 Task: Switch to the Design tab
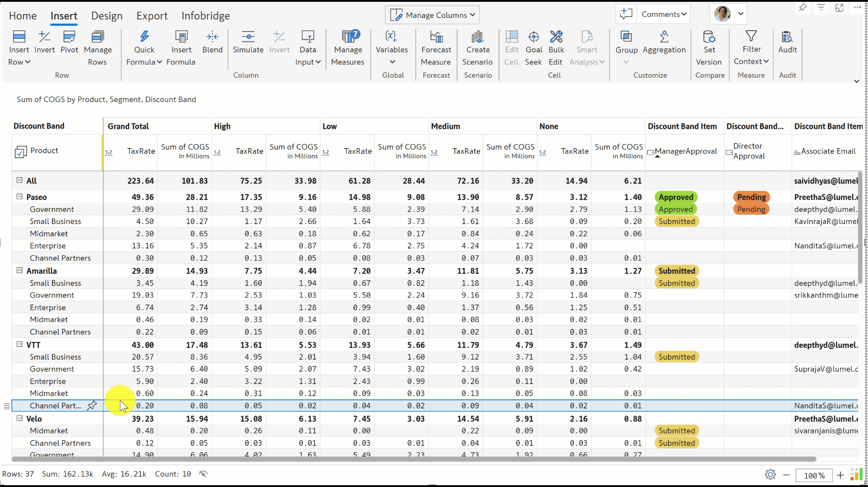click(x=107, y=16)
